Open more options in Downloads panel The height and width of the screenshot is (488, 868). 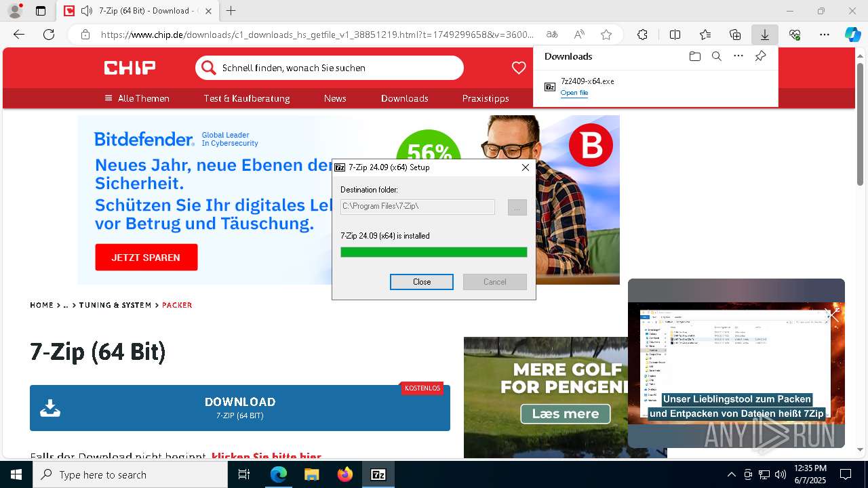pos(738,56)
